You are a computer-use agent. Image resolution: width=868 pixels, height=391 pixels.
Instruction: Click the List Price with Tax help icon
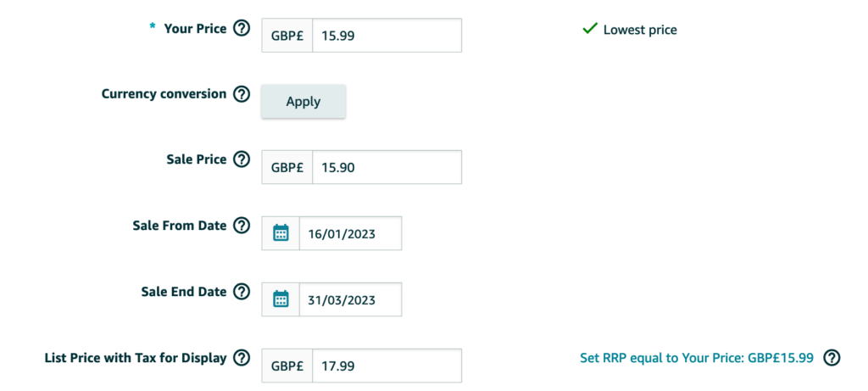click(242, 358)
